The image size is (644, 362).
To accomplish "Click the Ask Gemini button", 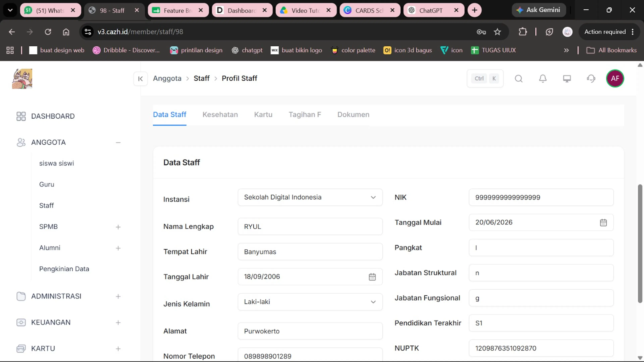I will (539, 10).
